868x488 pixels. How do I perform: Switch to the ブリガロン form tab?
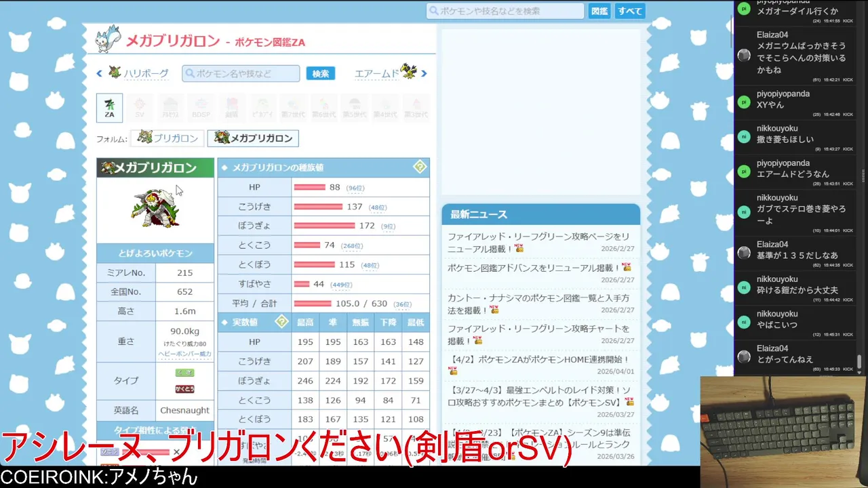pyautogui.click(x=168, y=138)
